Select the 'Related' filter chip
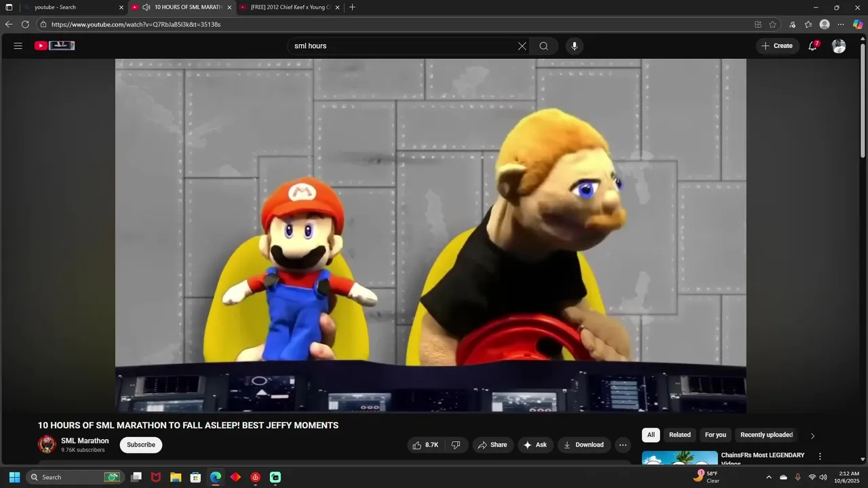The height and width of the screenshot is (488, 868). 679,435
